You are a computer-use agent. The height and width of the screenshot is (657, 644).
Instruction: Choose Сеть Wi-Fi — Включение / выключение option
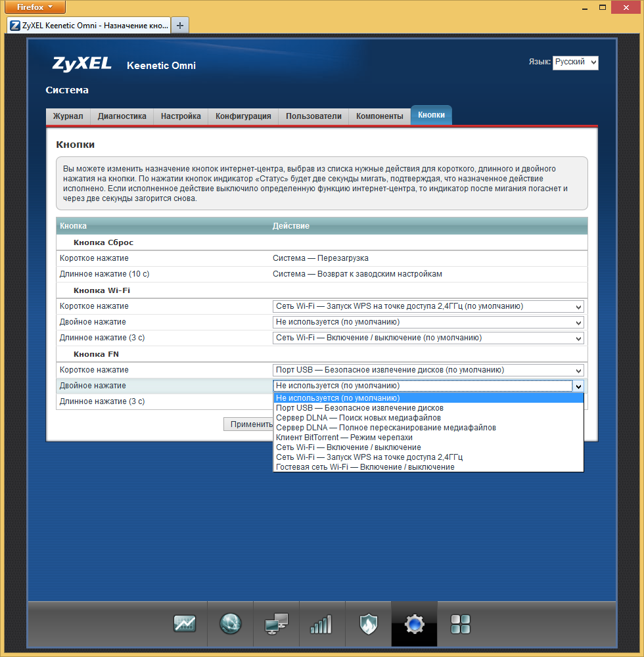[428, 447]
